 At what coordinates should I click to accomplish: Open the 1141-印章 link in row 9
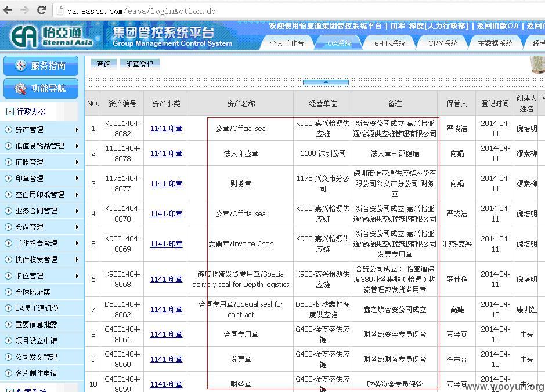[x=166, y=360]
